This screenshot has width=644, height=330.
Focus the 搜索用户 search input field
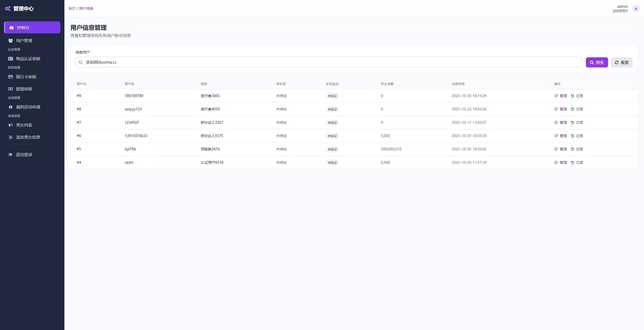(x=332, y=62)
